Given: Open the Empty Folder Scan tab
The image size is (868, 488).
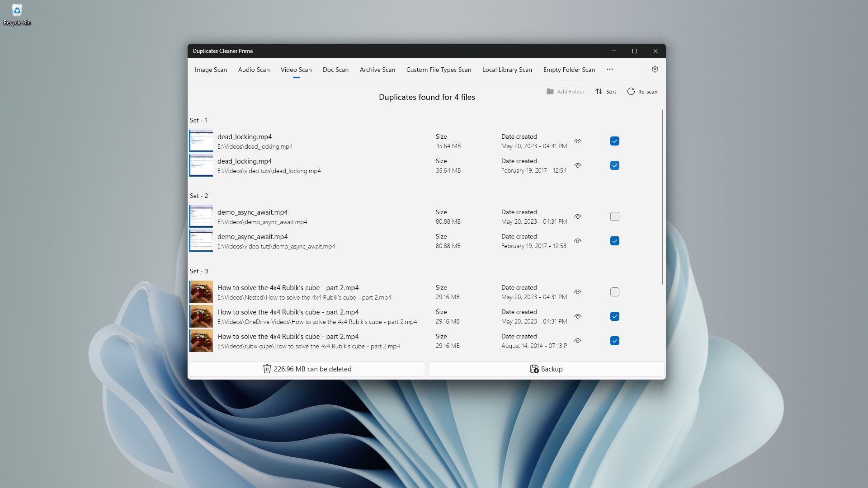Looking at the screenshot, I should pos(569,70).
